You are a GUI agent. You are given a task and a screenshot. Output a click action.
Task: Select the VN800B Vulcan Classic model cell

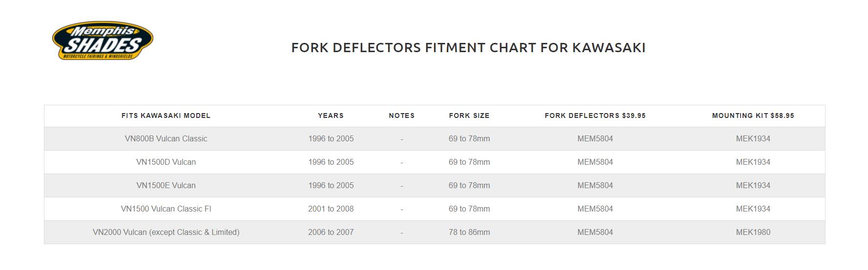coord(166,139)
